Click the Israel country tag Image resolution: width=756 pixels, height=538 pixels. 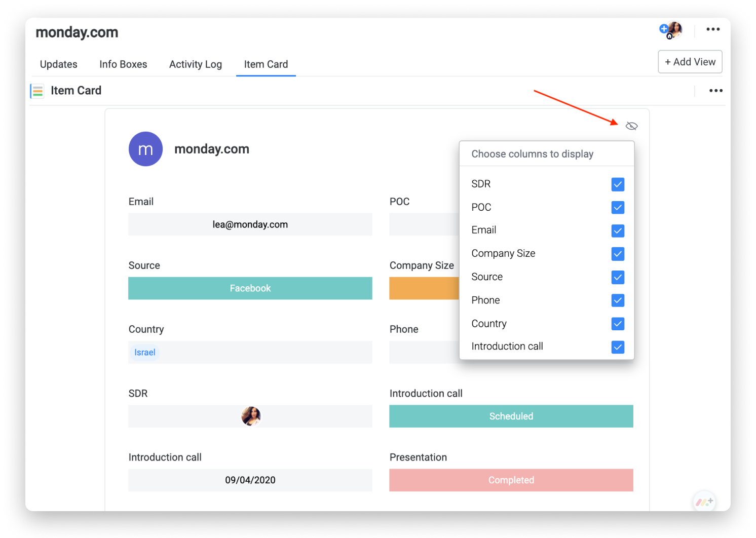pyautogui.click(x=145, y=353)
